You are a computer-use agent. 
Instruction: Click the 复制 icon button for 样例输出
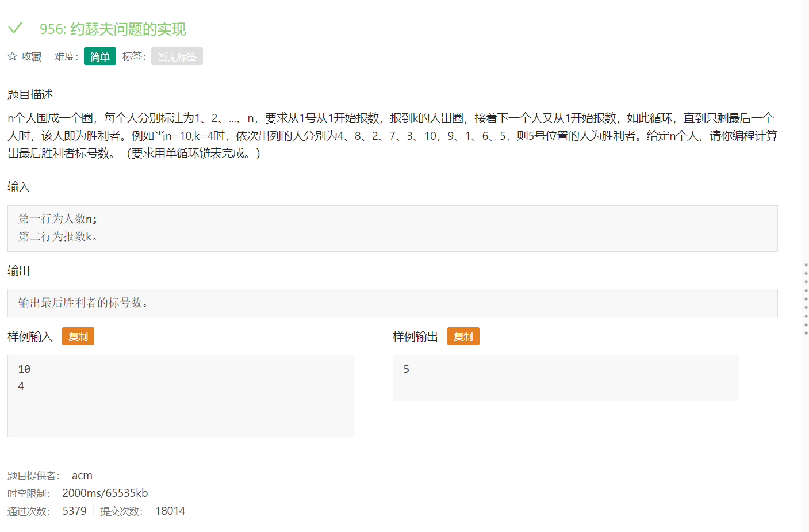tap(463, 336)
